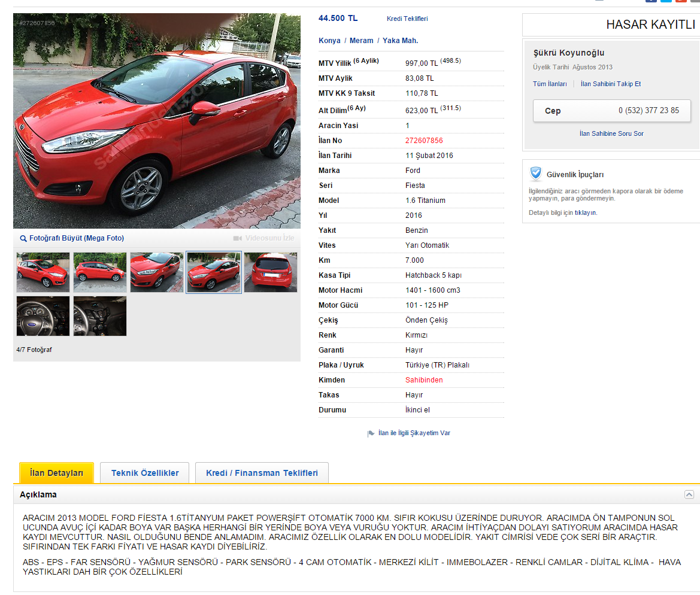Screen dimensions: 700x595
Task: Click the Plaka value Türkiye (TR) Plakalı
Action: pyautogui.click(x=437, y=365)
